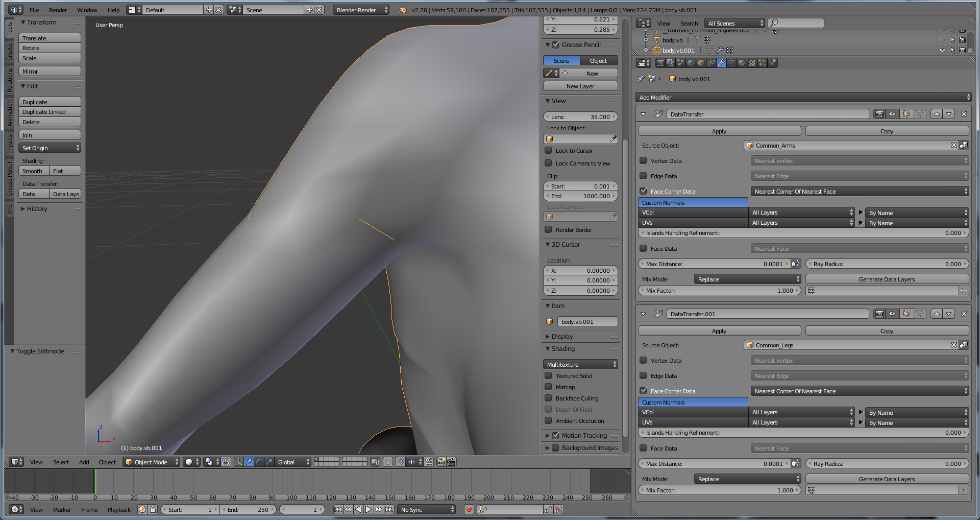The image size is (980, 520).
Task: Play the animation in reverse
Action: tap(358, 509)
